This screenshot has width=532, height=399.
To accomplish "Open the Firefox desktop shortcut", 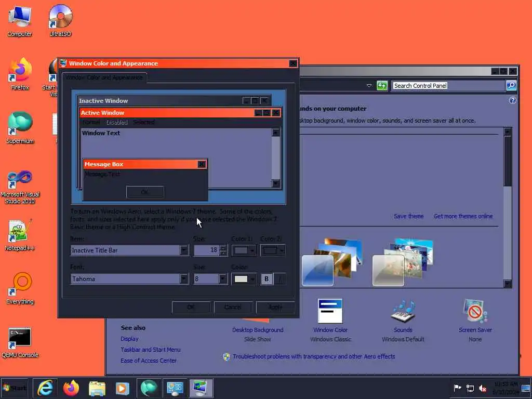I will (20, 74).
